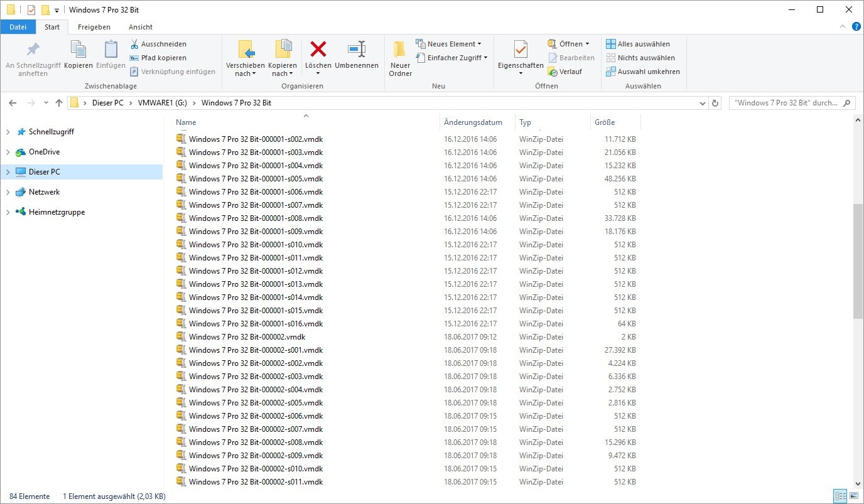Click the red Löschen delete icon
This screenshot has width=864, height=504.
[x=318, y=50]
